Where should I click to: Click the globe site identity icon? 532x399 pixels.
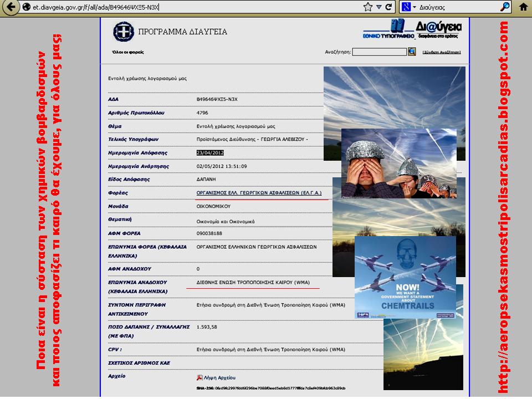pos(27,7)
